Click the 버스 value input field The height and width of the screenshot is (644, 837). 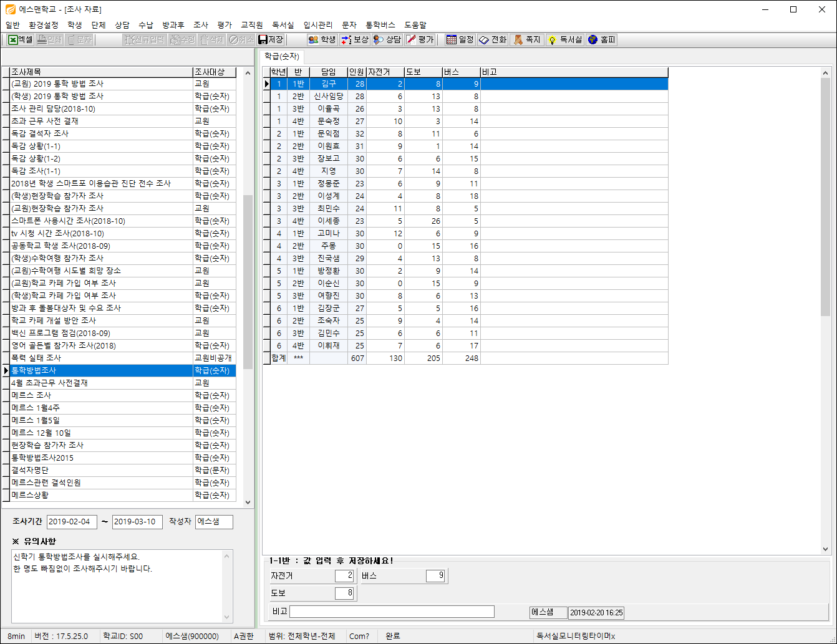click(x=435, y=575)
